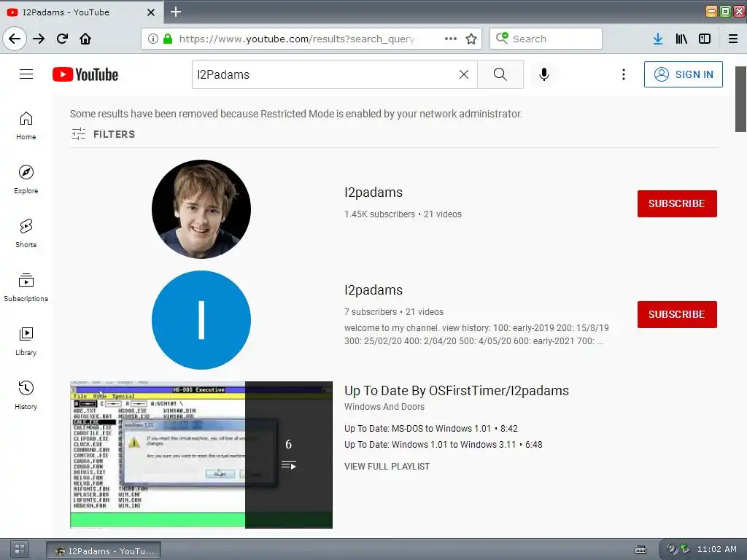
Task: Open the YouTube guide hamburger menu
Action: point(26,74)
